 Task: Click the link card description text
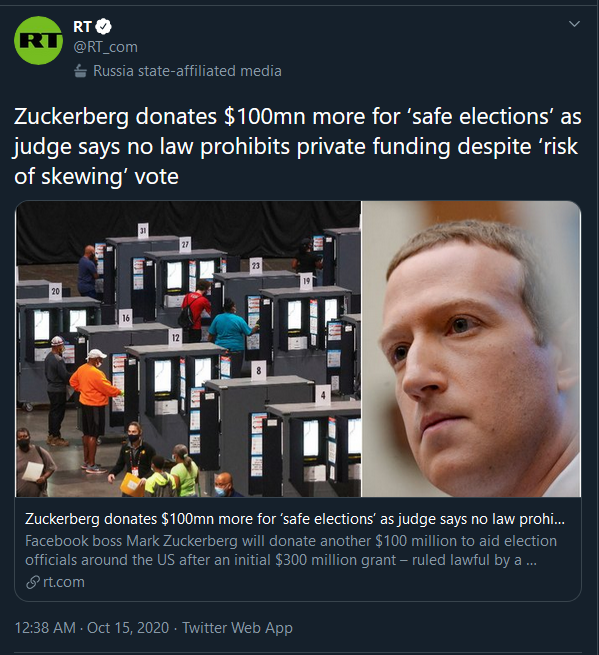point(291,551)
